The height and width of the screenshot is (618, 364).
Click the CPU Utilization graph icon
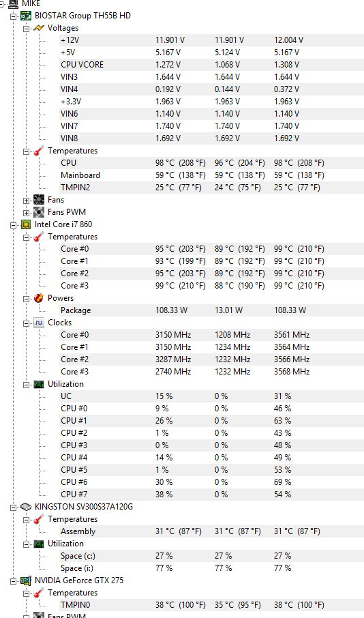39,384
